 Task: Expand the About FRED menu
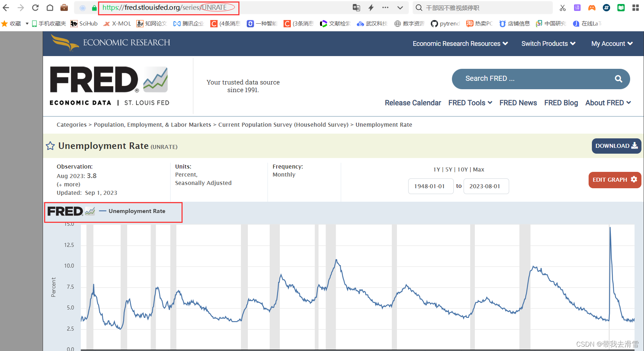click(608, 103)
